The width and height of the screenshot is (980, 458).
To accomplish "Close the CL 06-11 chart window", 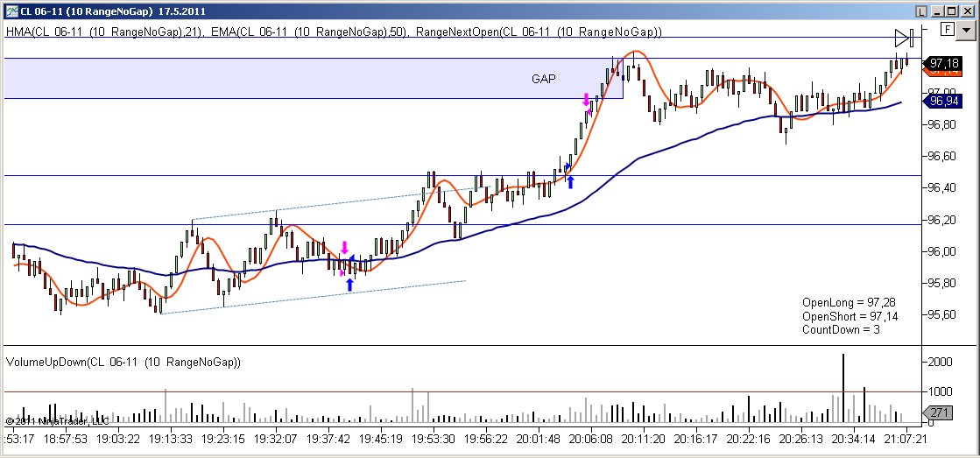I will [966, 11].
